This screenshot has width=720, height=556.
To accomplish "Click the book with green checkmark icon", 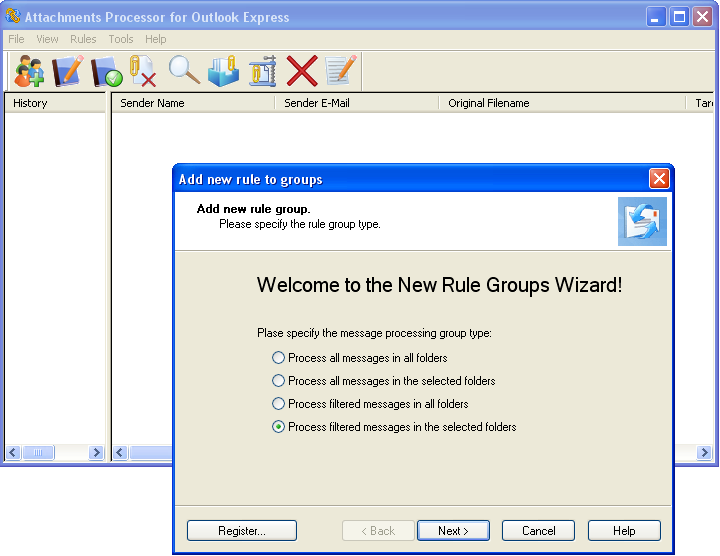I will pyautogui.click(x=107, y=71).
